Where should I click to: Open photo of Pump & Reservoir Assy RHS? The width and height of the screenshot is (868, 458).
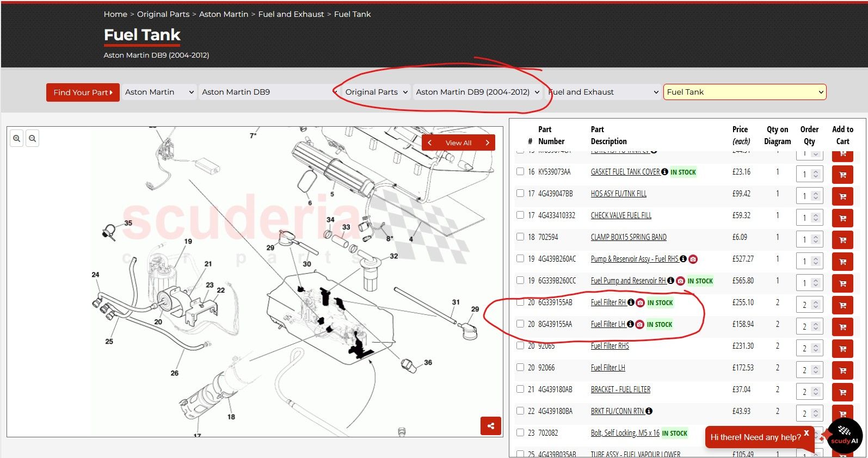tap(693, 259)
